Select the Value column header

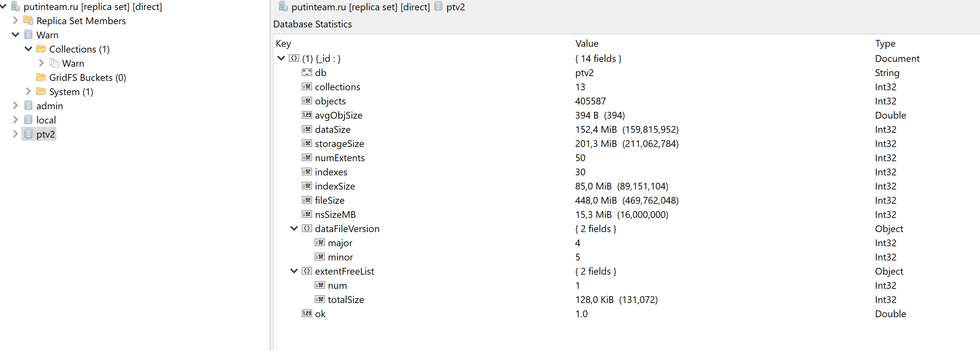[x=587, y=44]
